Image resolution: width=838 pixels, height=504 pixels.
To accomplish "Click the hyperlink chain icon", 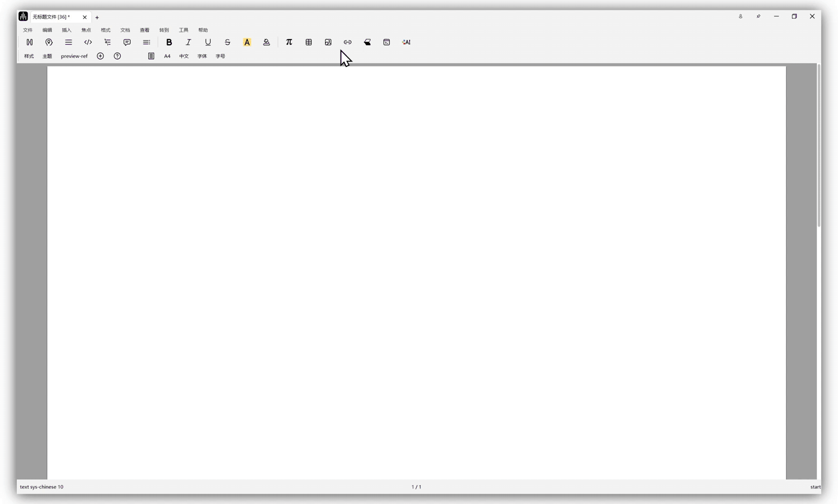I will 348,42.
